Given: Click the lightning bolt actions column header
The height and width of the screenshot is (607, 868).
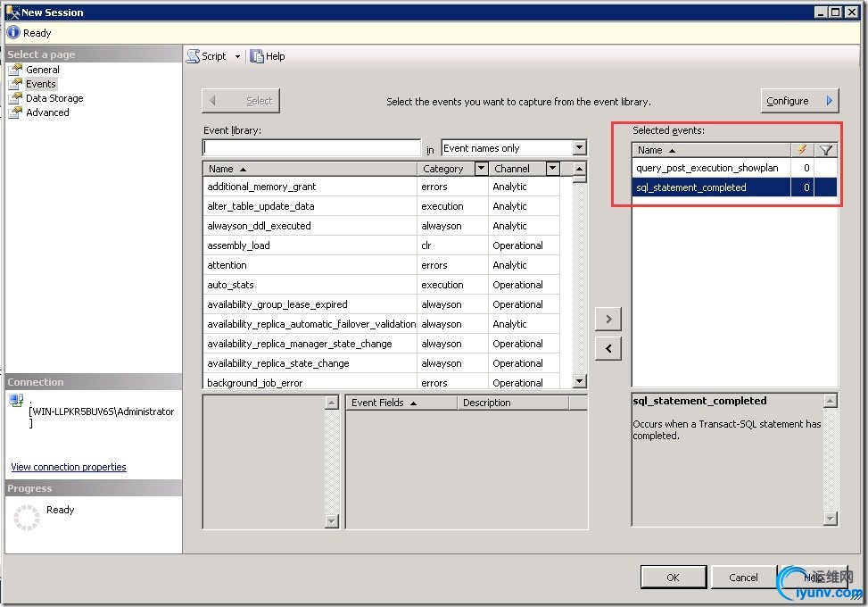Looking at the screenshot, I should pos(802,150).
